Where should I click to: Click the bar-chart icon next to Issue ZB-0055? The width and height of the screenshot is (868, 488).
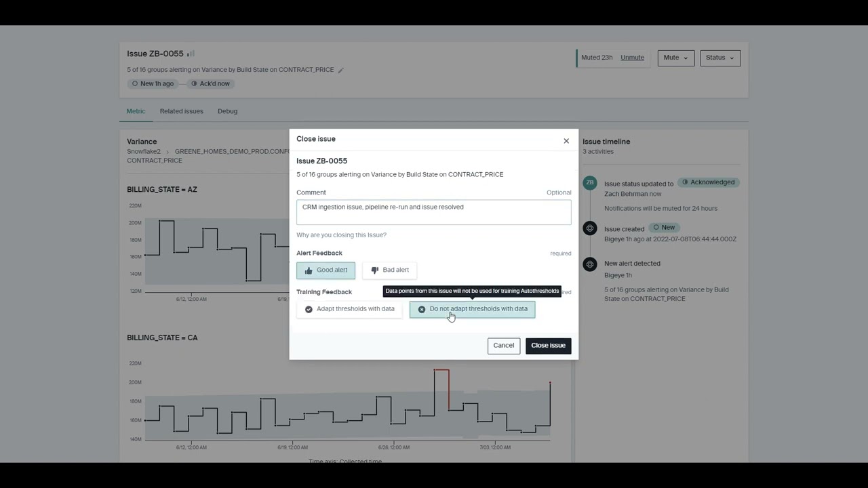[x=191, y=54]
